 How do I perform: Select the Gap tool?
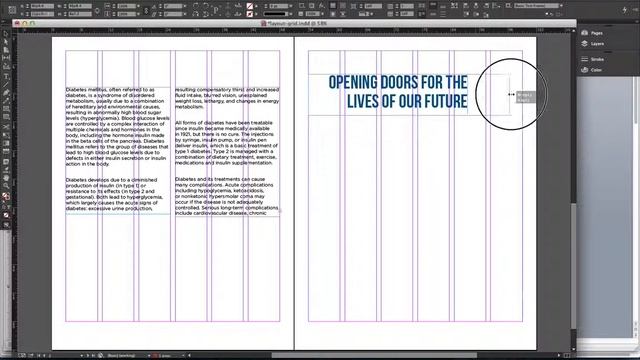(x=6, y=58)
